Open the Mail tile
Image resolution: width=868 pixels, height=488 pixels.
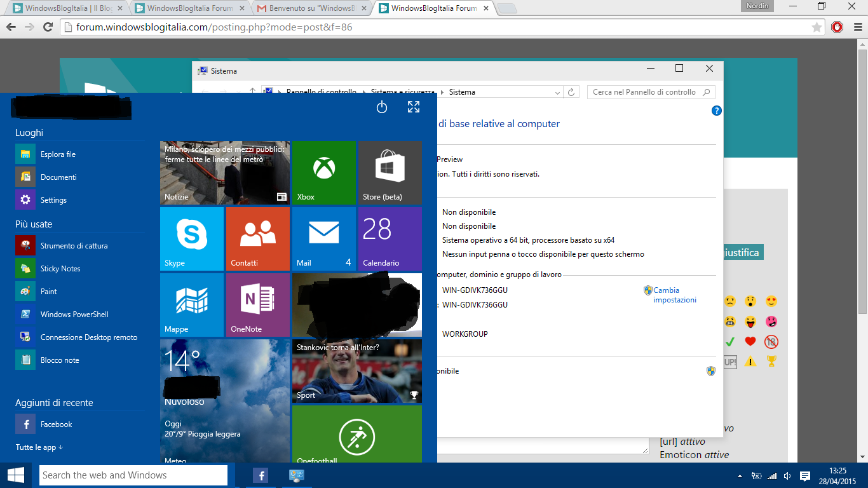pos(323,239)
